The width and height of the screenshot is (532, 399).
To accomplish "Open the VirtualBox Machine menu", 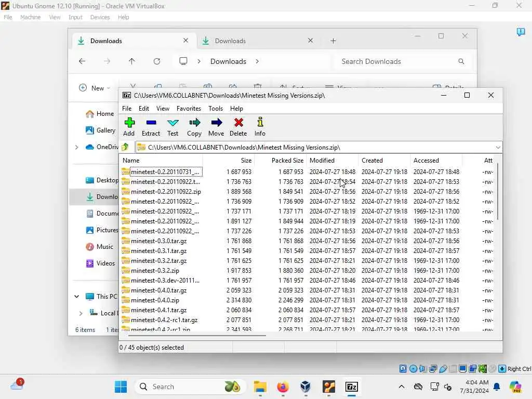I will [30, 17].
